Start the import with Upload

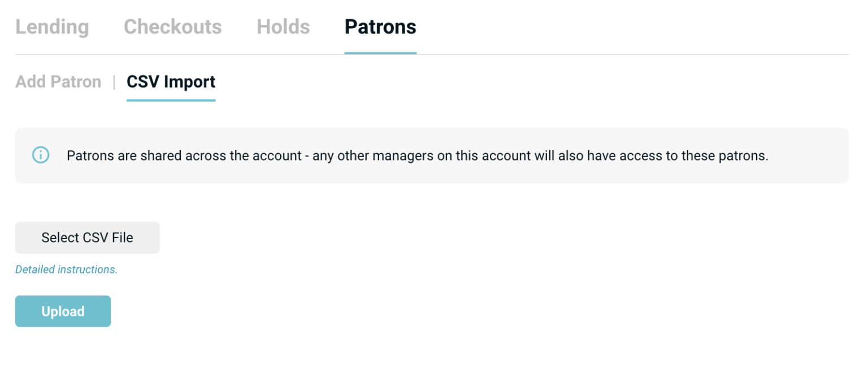pos(63,311)
